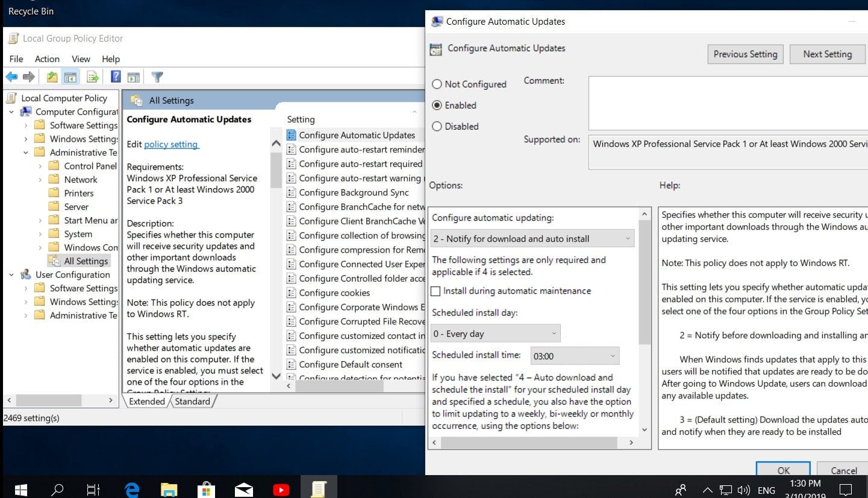Go up one level in tree

coord(52,77)
